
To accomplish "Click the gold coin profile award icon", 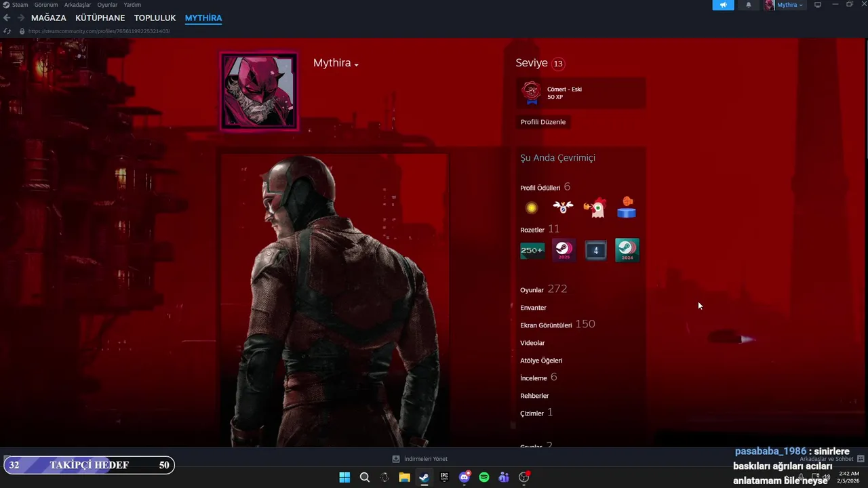I will (x=532, y=208).
